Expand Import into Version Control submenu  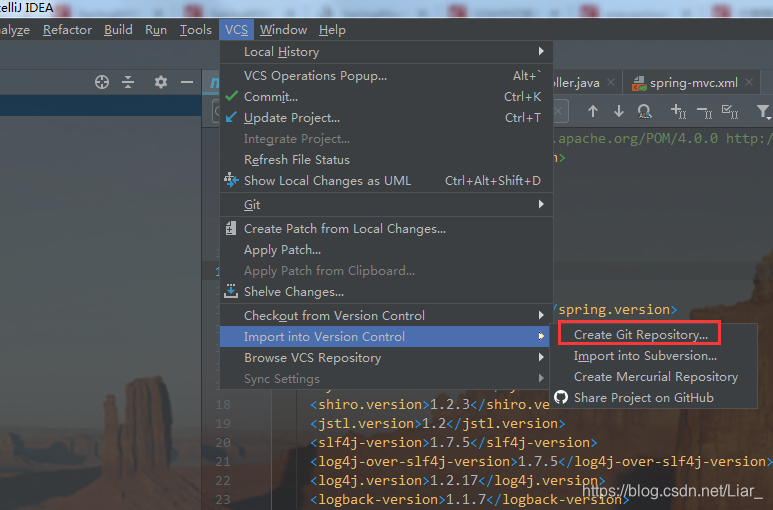tap(541, 336)
